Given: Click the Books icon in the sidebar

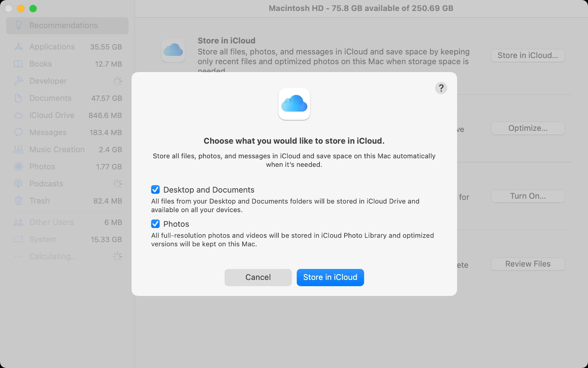Looking at the screenshot, I should coord(18,64).
